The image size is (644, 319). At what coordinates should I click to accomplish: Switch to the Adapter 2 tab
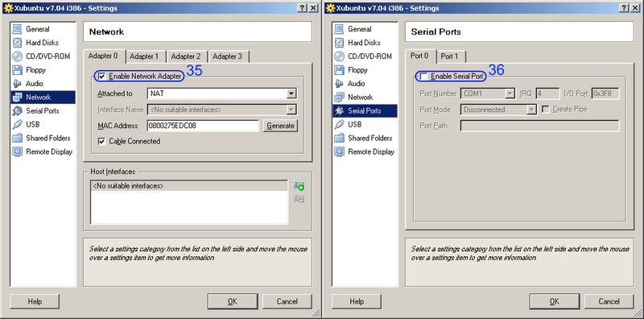coord(186,56)
